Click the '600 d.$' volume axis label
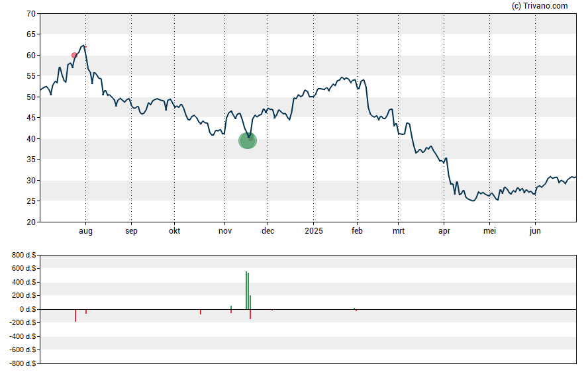 [x=24, y=268]
